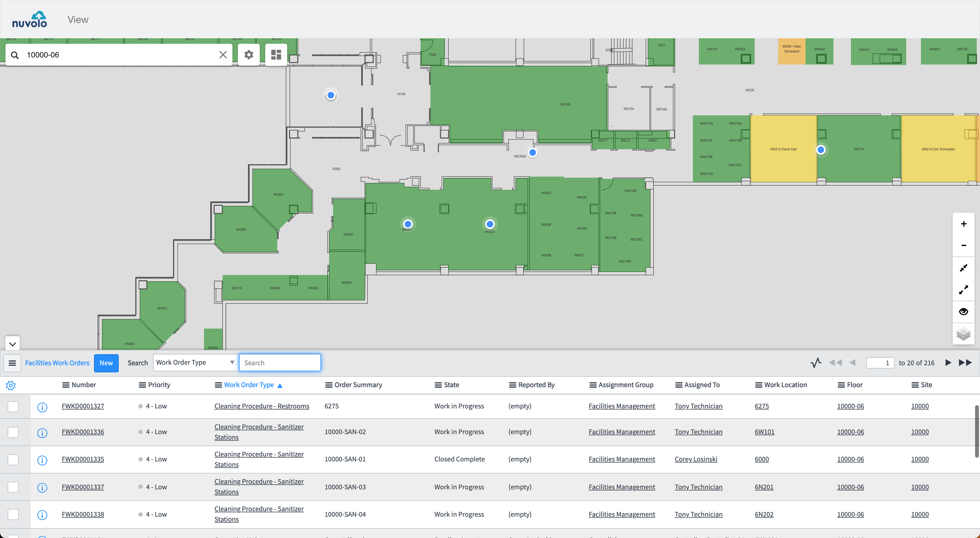Sort by the State column header

coord(451,385)
